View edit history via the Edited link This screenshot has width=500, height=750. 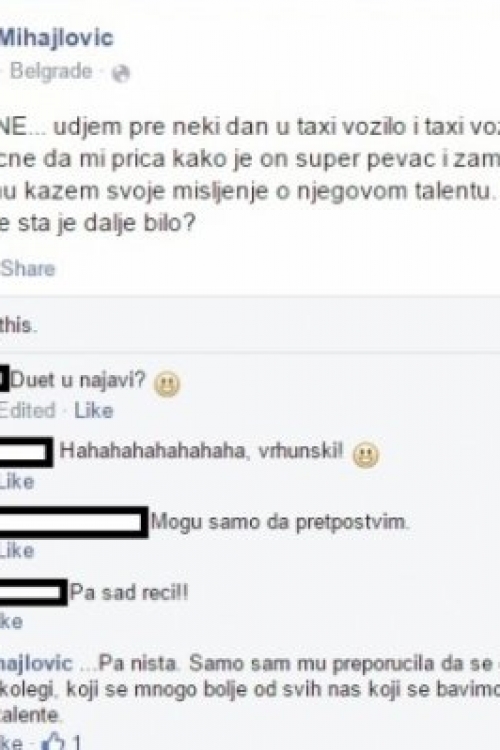coord(27,411)
